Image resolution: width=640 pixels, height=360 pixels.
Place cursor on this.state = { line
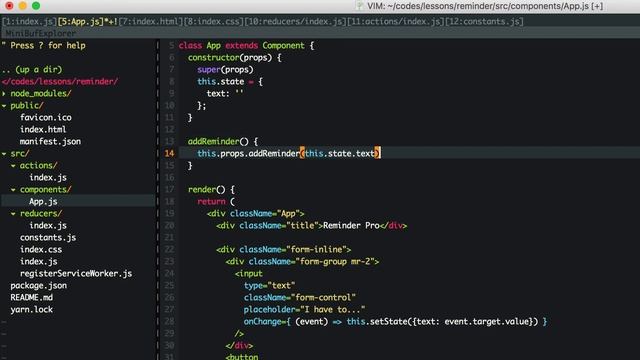point(230,82)
